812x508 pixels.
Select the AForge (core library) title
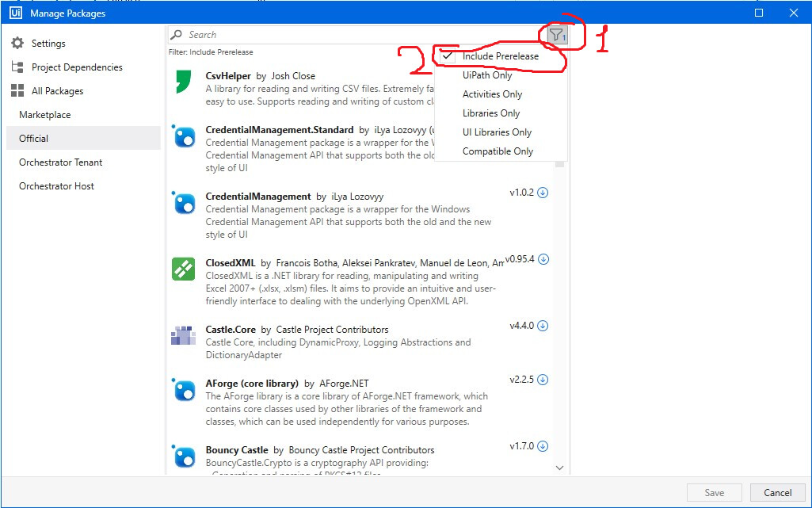pos(252,384)
